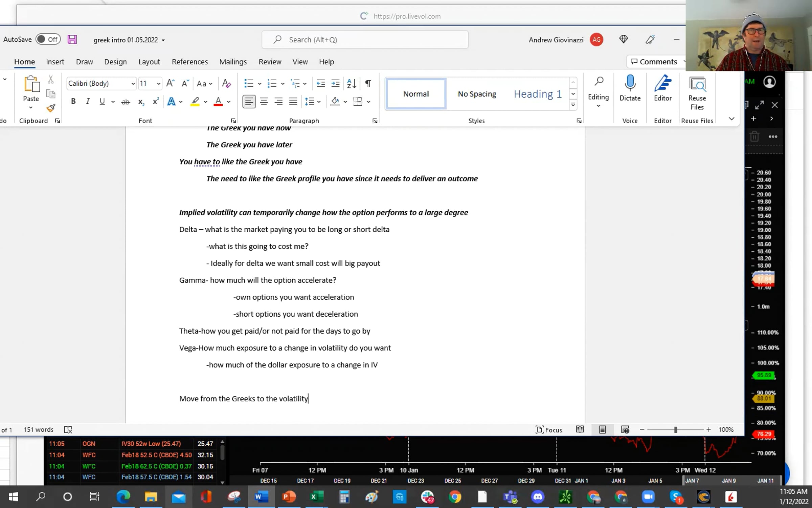Image resolution: width=812 pixels, height=508 pixels.
Task: Switch to the Layout tab
Action: click(149, 62)
